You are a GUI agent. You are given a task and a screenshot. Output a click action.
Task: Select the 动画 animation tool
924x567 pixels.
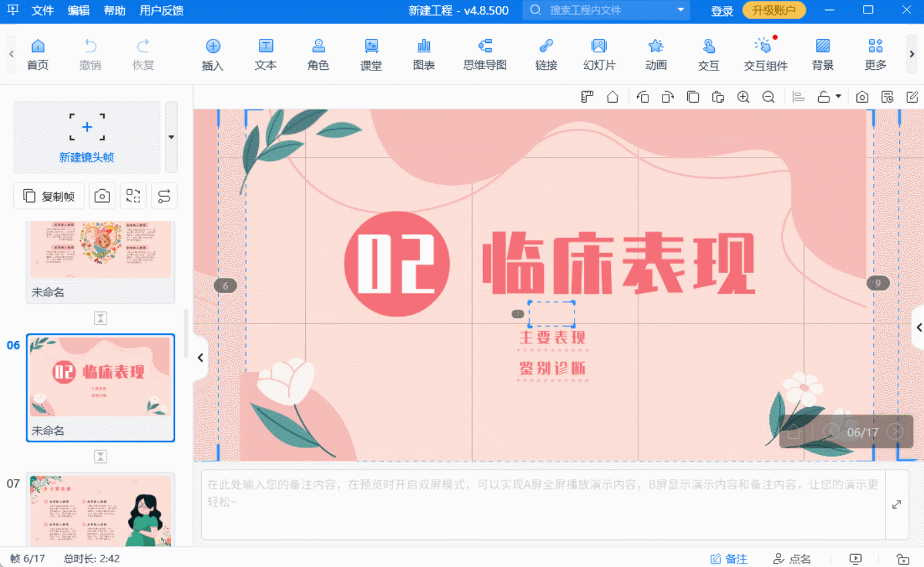point(655,54)
